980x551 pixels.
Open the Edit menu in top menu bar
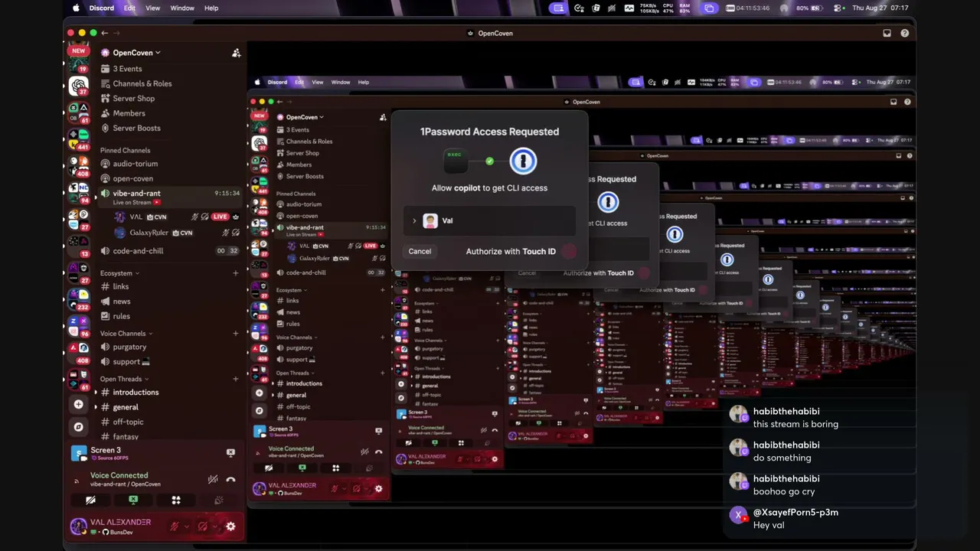point(130,8)
